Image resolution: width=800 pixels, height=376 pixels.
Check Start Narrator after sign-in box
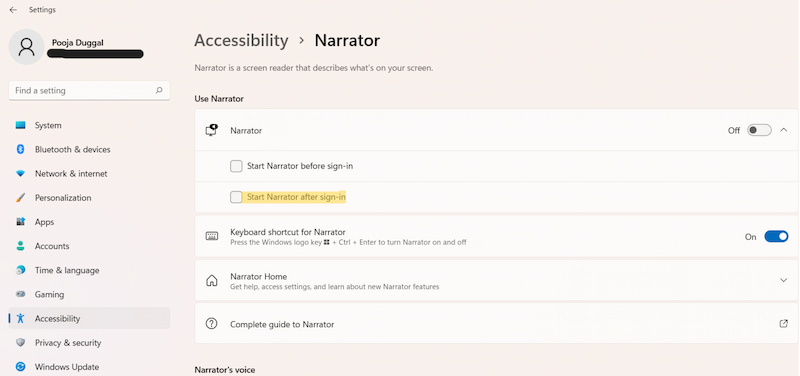coord(236,197)
